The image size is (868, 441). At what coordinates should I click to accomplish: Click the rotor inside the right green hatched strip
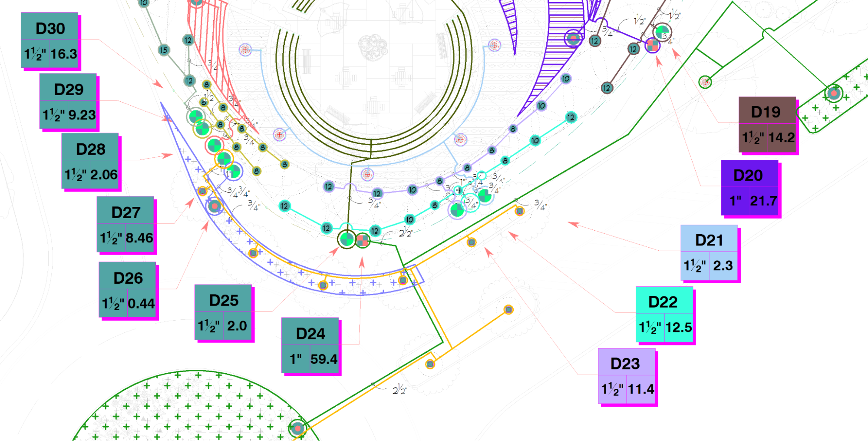(833, 93)
